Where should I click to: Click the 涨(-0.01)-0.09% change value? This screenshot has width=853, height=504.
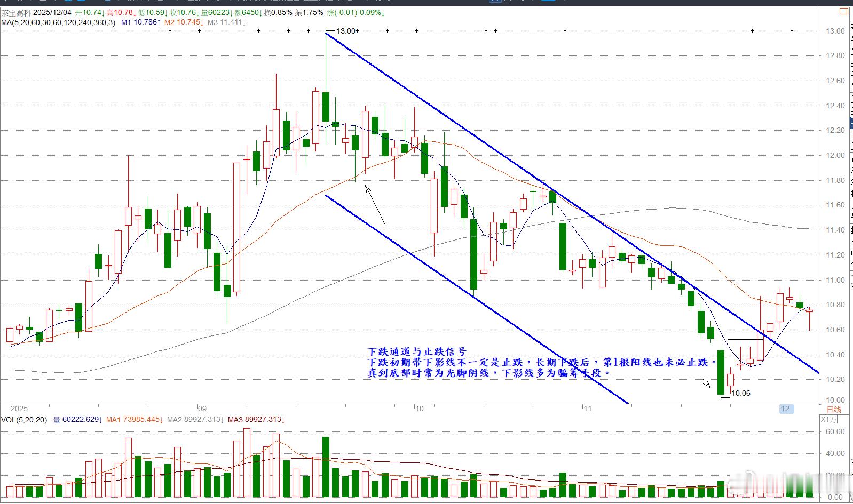click(x=356, y=13)
